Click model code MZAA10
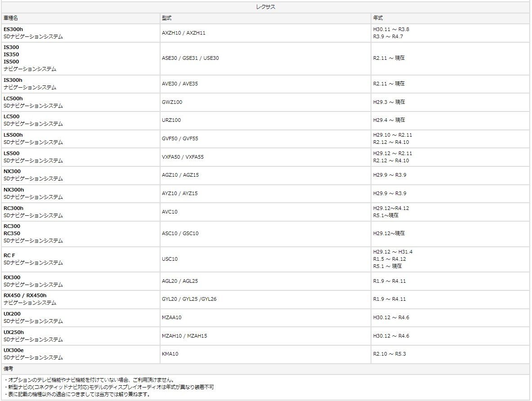The height and width of the screenshot is (401, 532). click(172, 317)
